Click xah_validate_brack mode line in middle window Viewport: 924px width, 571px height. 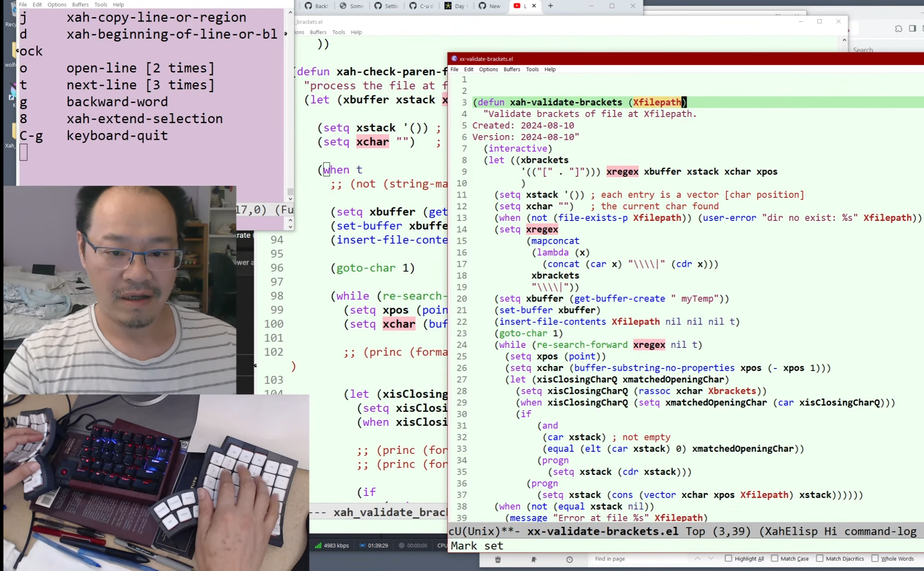pos(390,512)
